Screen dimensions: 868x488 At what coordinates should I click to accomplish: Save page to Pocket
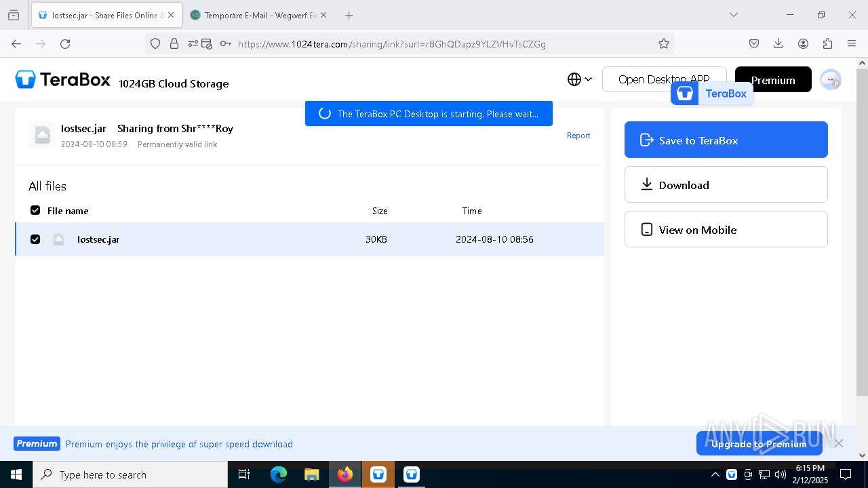point(754,43)
